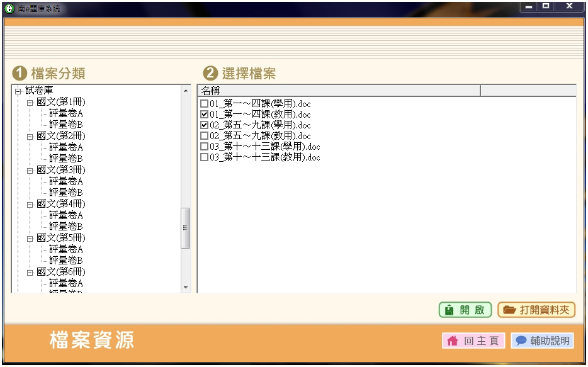Click the folder icon on 打開資料夾 button
The height and width of the screenshot is (367, 588).
click(x=509, y=310)
